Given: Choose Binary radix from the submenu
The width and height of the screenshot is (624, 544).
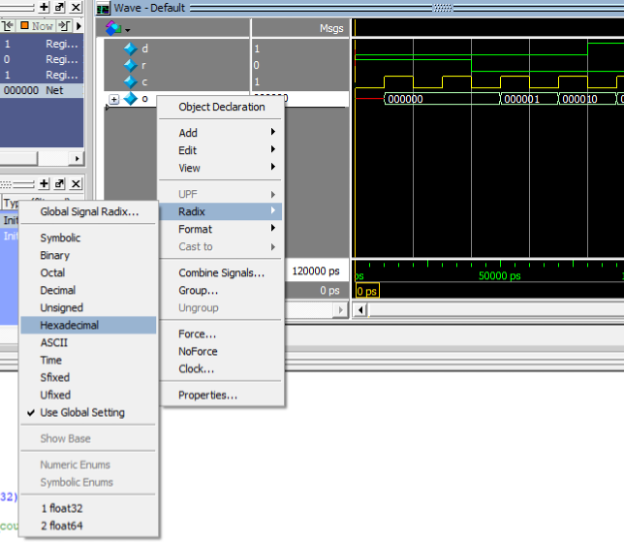Looking at the screenshot, I should point(55,255).
